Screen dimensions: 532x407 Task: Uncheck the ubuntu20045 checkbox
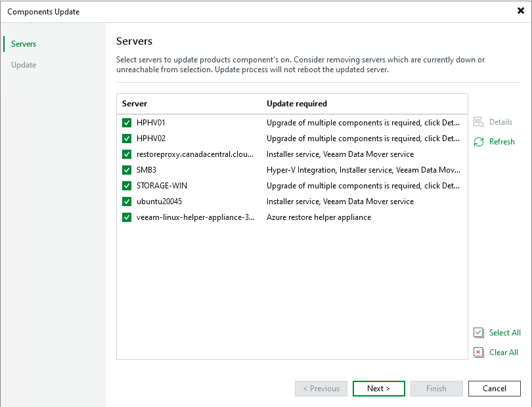[127, 202]
